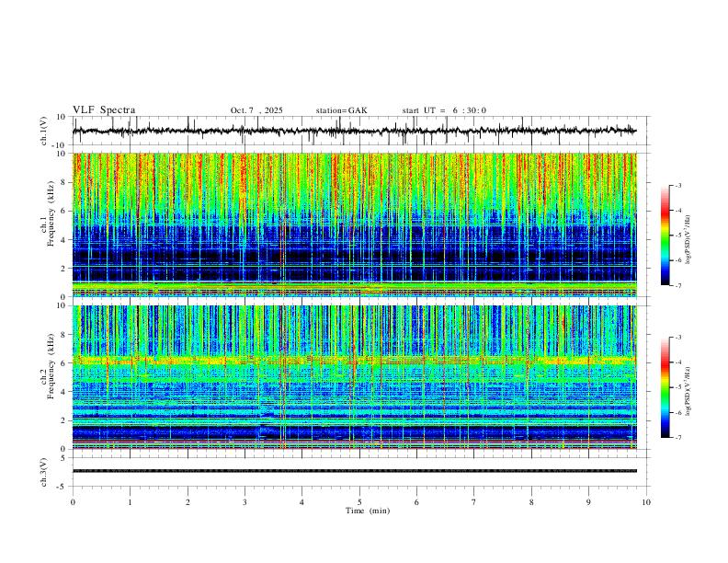This screenshot has width=728, height=563.
Task: Click the ch.1 spectrogram panel
Action: [x=354, y=224]
